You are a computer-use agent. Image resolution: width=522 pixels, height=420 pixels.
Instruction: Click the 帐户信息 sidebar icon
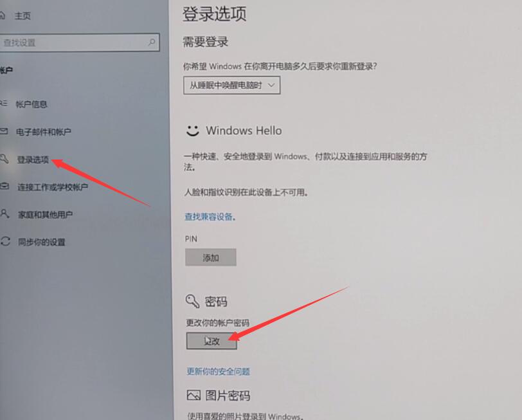3,104
